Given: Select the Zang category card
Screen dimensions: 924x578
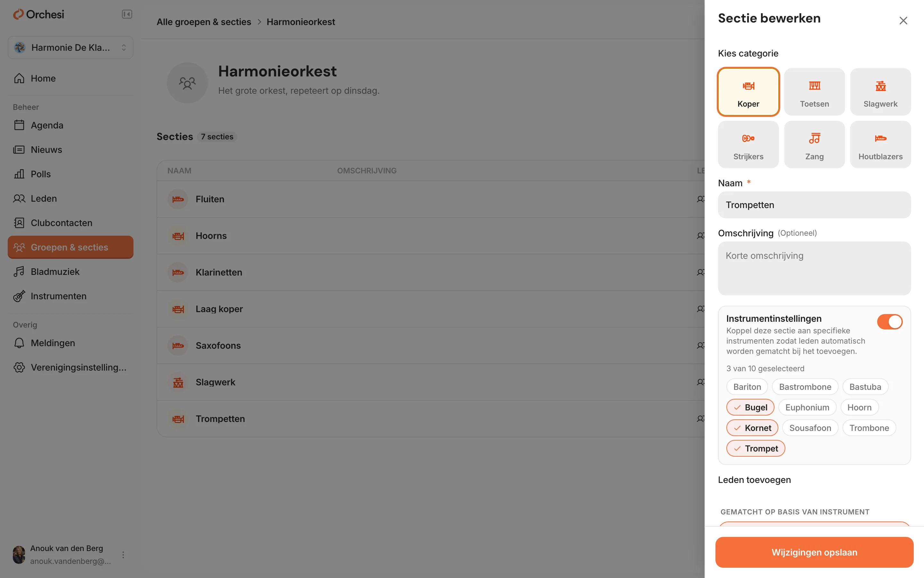Looking at the screenshot, I should coord(814,144).
